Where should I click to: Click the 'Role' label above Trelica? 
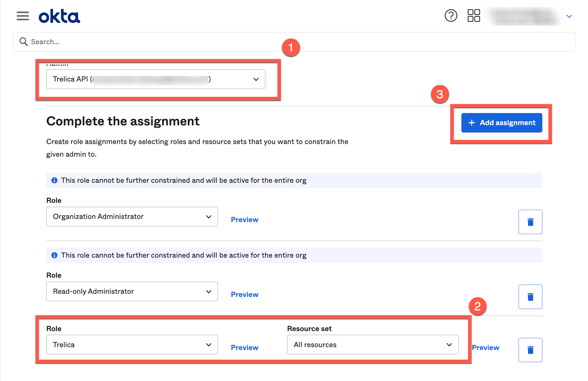point(54,329)
